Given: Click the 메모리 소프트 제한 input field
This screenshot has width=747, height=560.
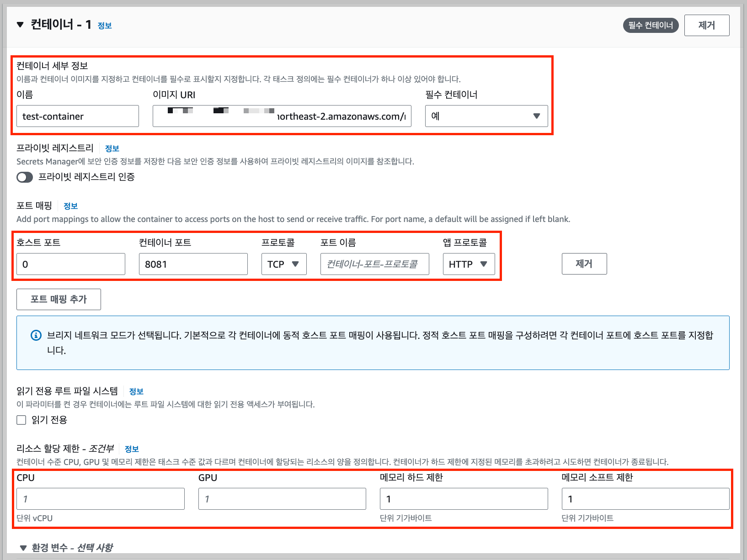Looking at the screenshot, I should click(645, 498).
